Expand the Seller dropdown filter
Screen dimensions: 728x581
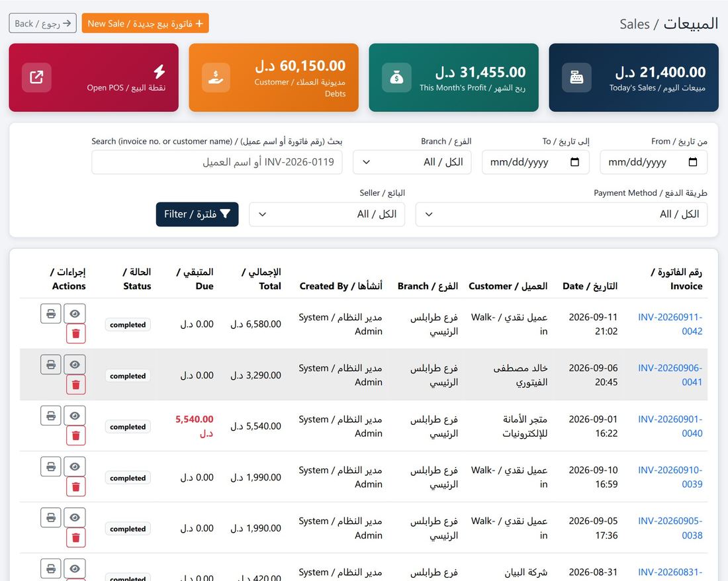pos(327,214)
